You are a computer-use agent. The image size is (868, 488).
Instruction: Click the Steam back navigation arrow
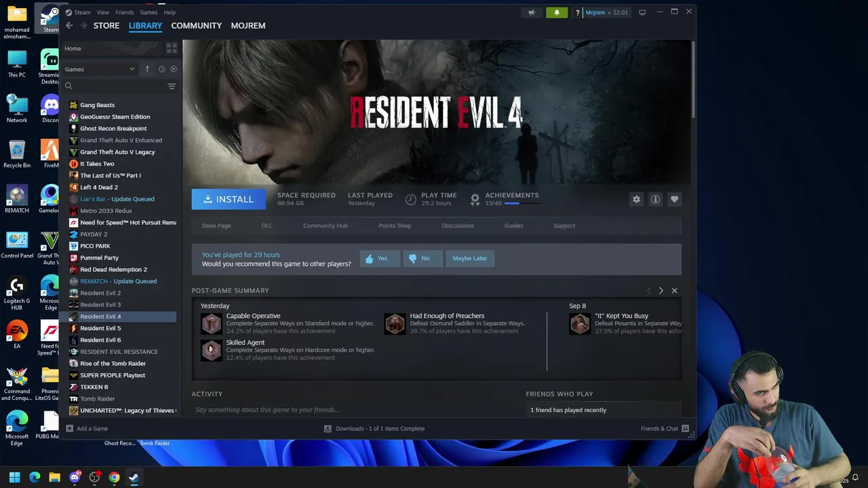tap(69, 26)
